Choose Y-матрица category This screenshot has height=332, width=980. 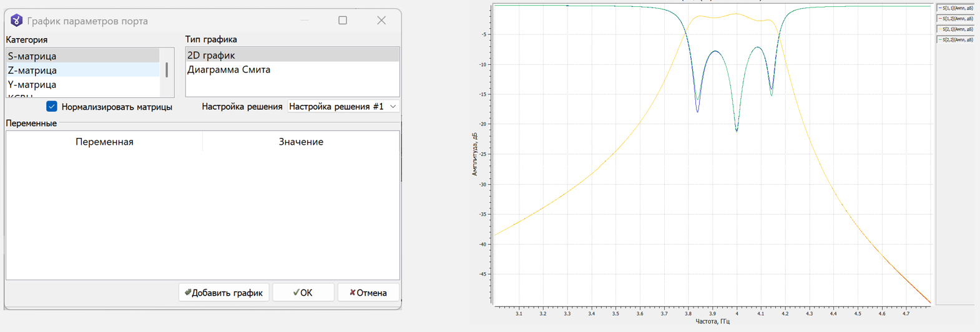tap(32, 85)
